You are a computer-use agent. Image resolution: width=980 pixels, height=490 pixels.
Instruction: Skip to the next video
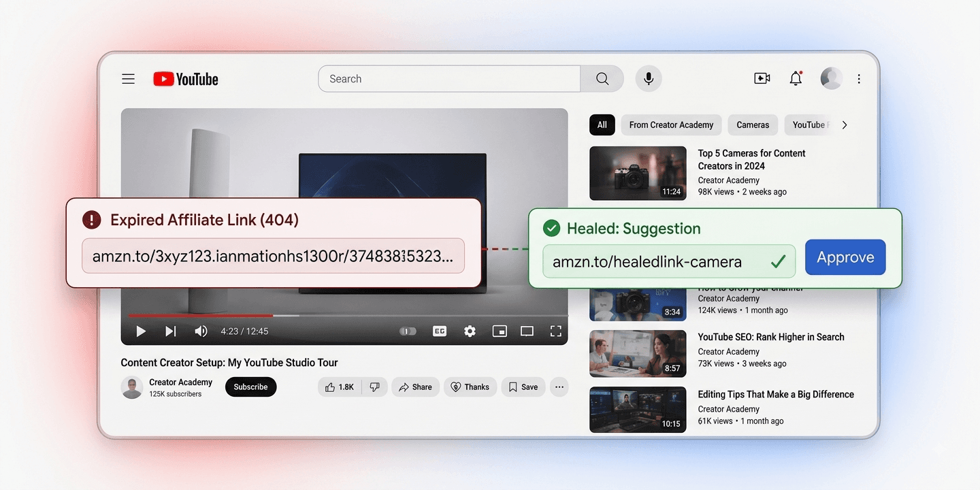point(171,331)
